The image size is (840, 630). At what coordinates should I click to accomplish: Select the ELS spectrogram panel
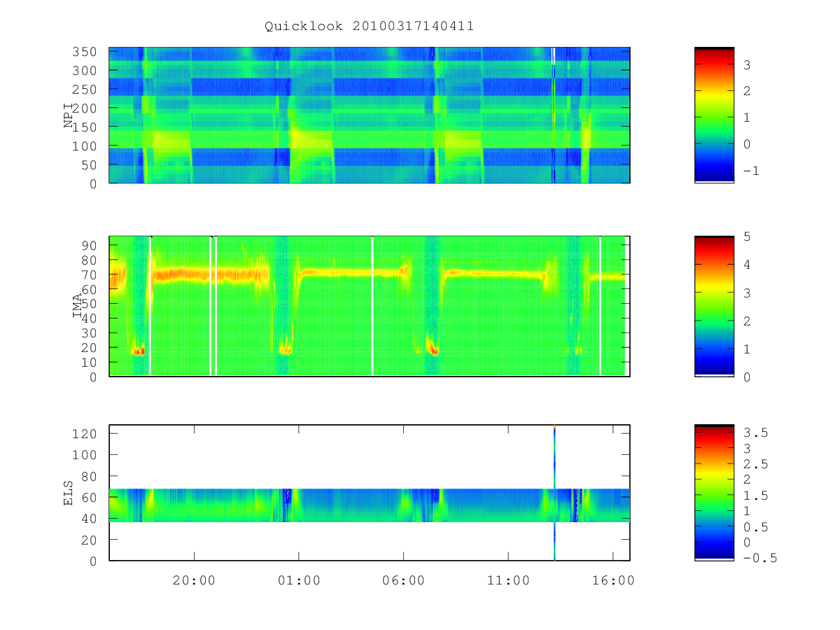click(370, 493)
